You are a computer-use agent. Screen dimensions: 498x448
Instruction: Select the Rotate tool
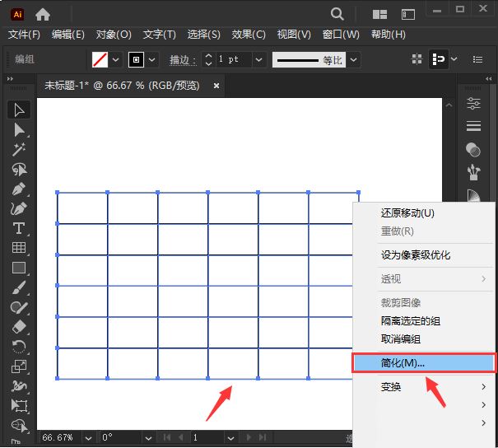pyautogui.click(x=19, y=347)
